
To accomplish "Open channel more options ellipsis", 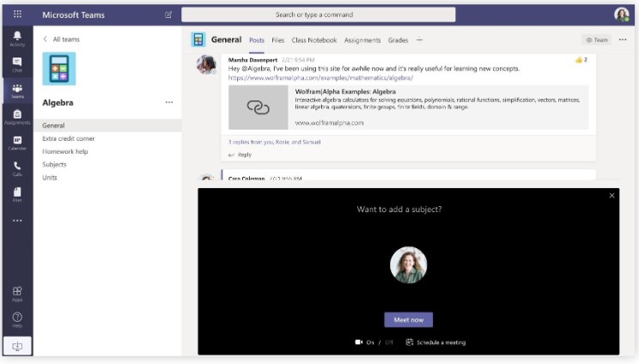I will coord(623,39).
